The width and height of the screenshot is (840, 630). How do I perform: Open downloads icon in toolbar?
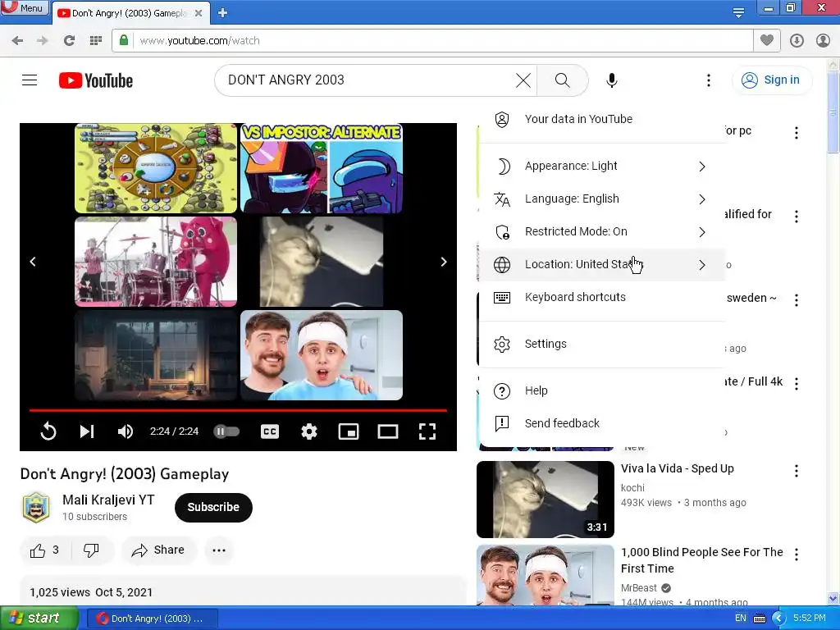pos(797,41)
